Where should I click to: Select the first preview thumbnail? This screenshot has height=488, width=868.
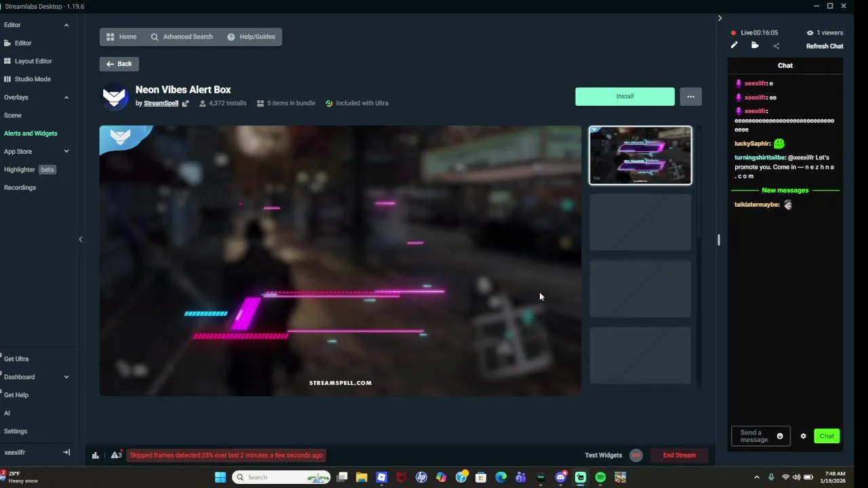[x=640, y=155]
